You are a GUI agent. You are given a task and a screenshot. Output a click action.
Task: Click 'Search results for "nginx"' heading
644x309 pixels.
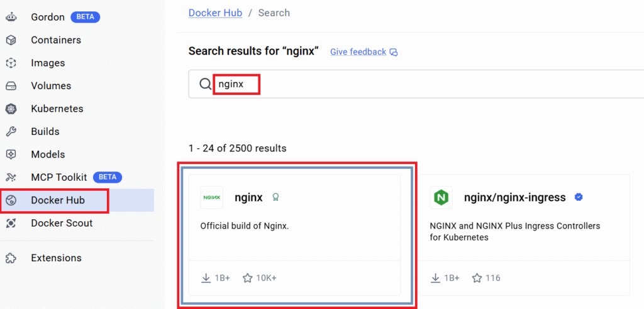pos(254,51)
